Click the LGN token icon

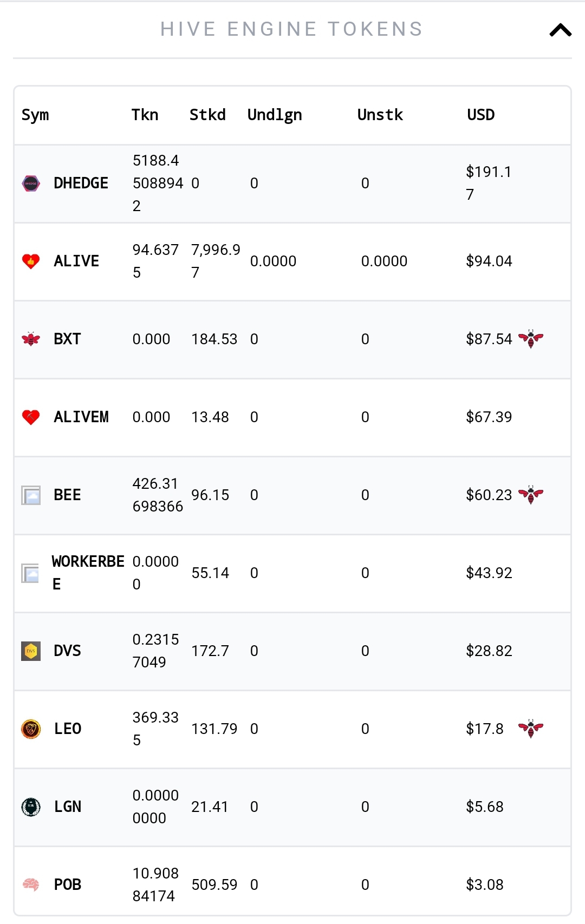[31, 807]
